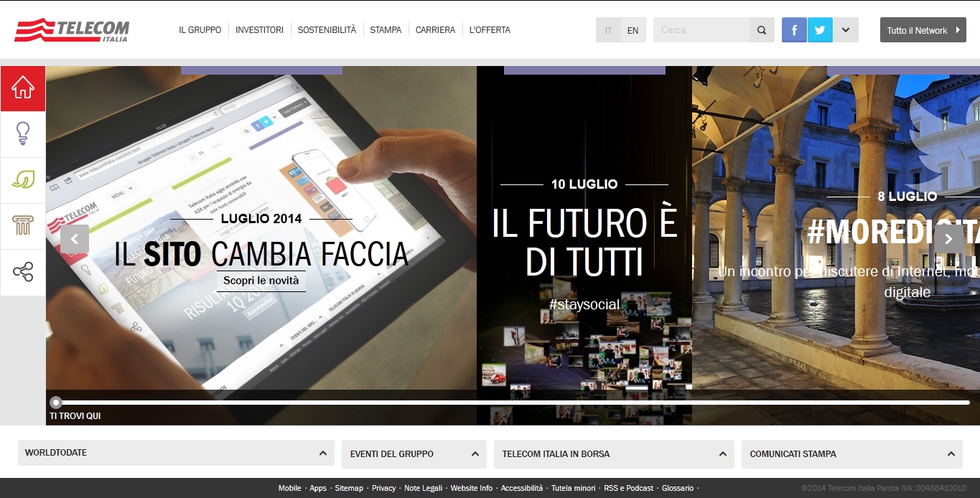The height and width of the screenshot is (498, 980).
Task: Open the Facebook icon
Action: click(794, 30)
